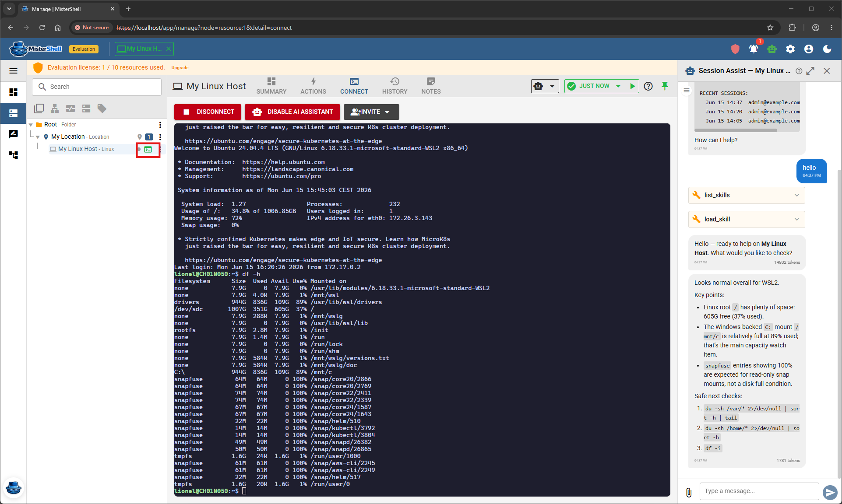The width and height of the screenshot is (842, 504).
Task: Collapse the My Location tree node
Action: (38, 137)
